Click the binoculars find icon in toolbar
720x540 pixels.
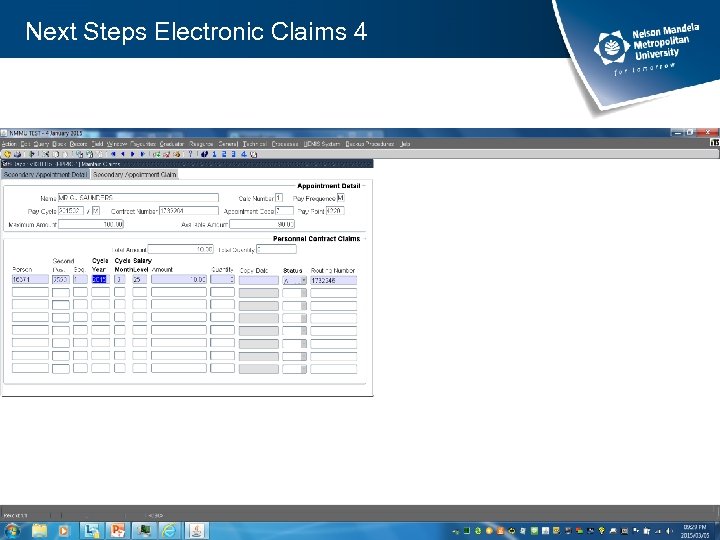tap(204, 154)
